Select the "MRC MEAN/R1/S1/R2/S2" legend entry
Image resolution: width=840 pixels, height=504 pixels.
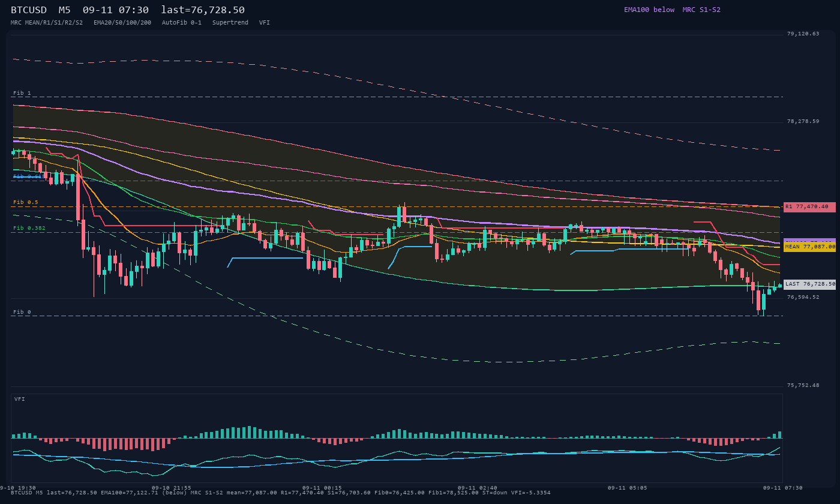47,22
